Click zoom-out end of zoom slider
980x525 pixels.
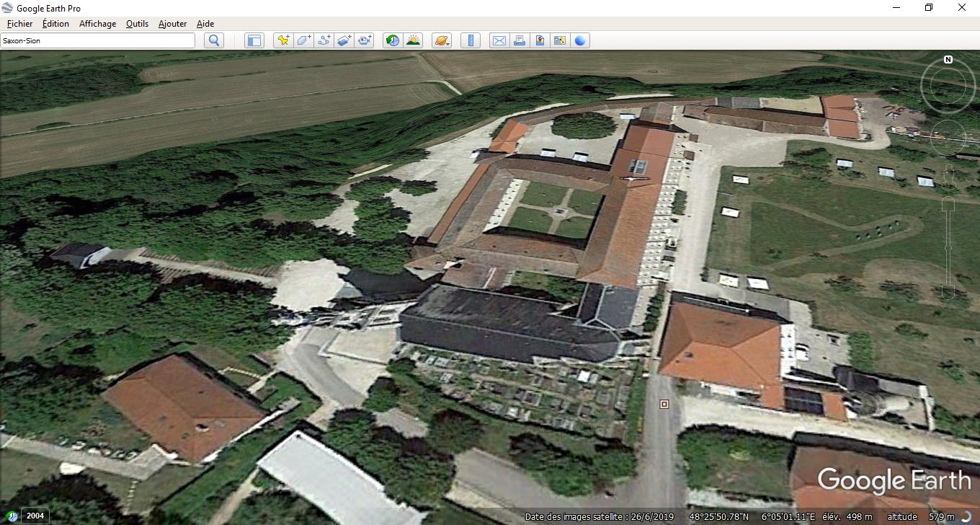point(948,293)
